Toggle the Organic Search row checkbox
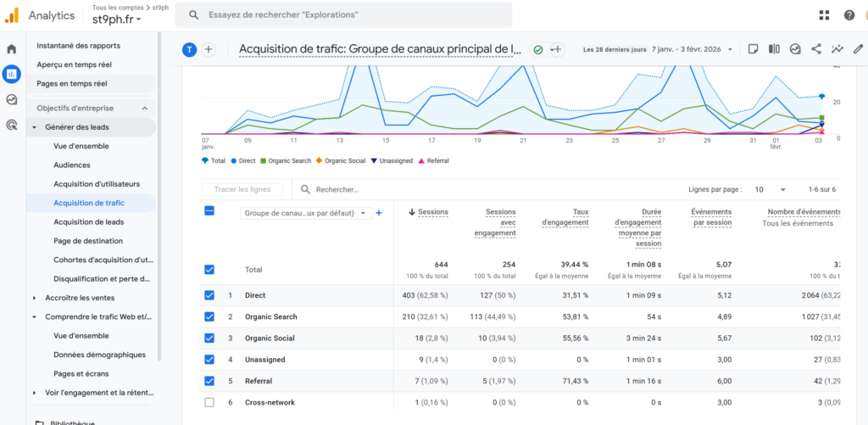Image resolution: width=868 pixels, height=425 pixels. (209, 317)
